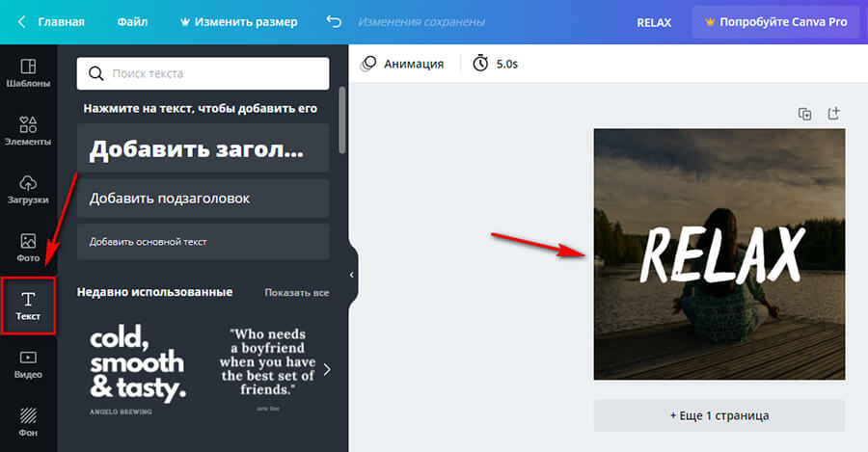Select the Текст text tool

click(28, 306)
